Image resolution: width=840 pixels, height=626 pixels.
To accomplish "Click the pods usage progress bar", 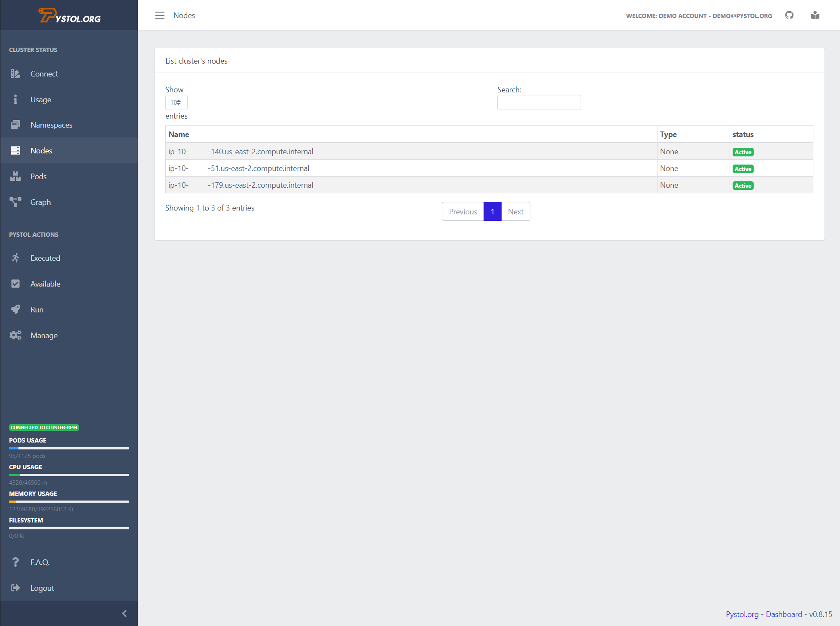I will pyautogui.click(x=69, y=449).
